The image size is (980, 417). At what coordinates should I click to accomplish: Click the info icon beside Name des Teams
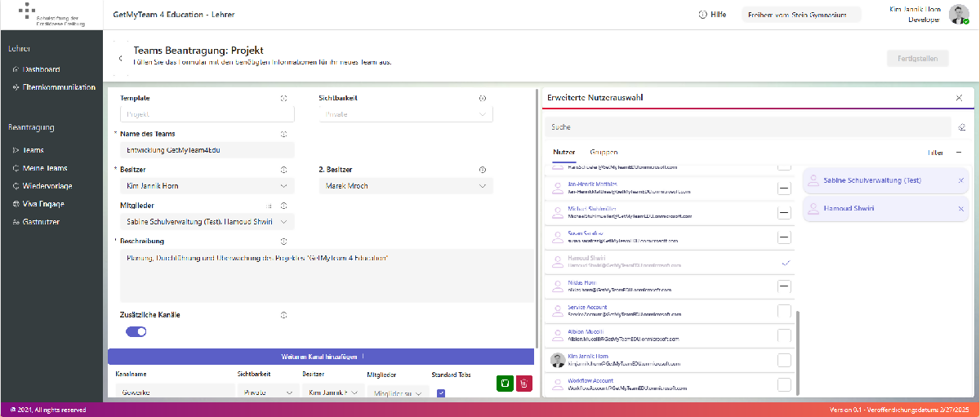284,134
